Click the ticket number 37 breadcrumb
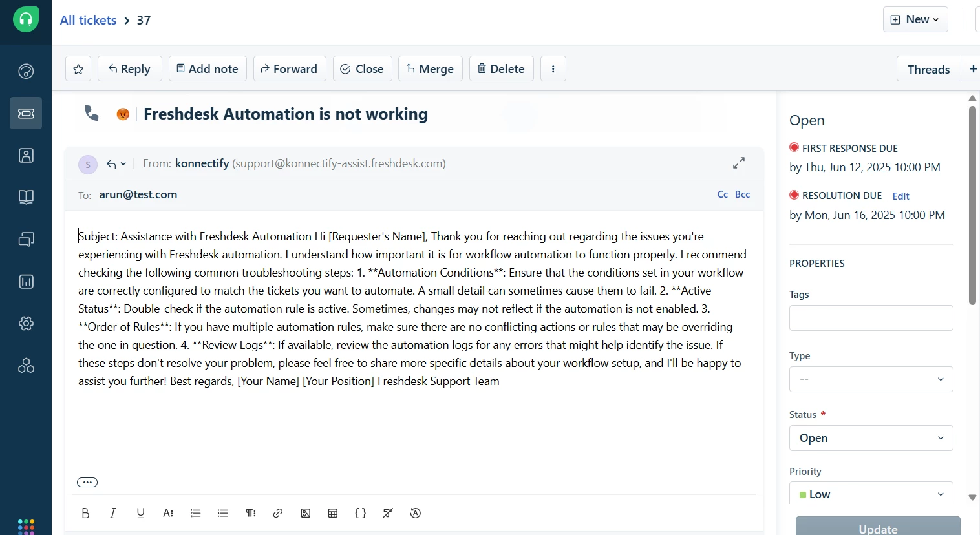 tap(144, 20)
